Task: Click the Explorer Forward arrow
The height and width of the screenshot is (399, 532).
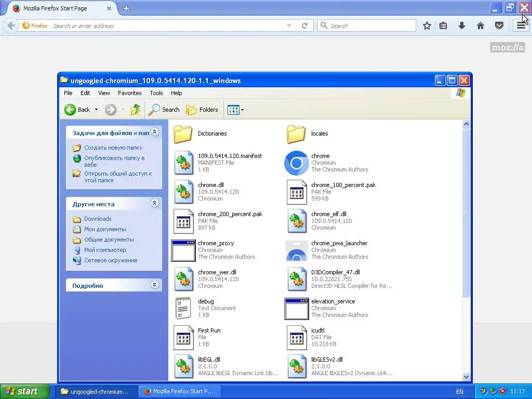Action: pyautogui.click(x=111, y=110)
